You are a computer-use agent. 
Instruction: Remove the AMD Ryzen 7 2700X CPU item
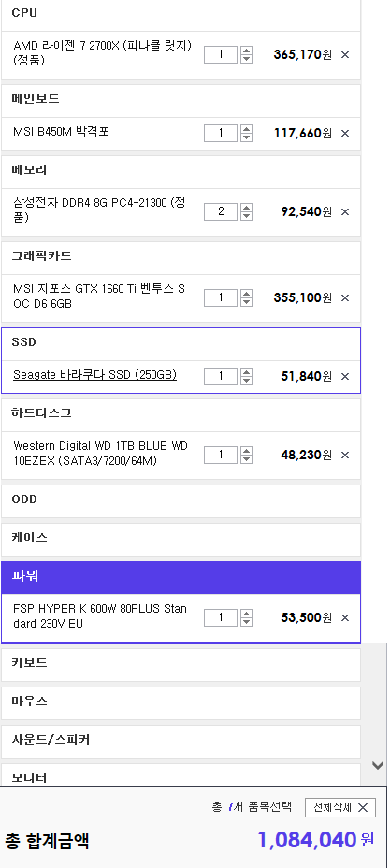345,55
